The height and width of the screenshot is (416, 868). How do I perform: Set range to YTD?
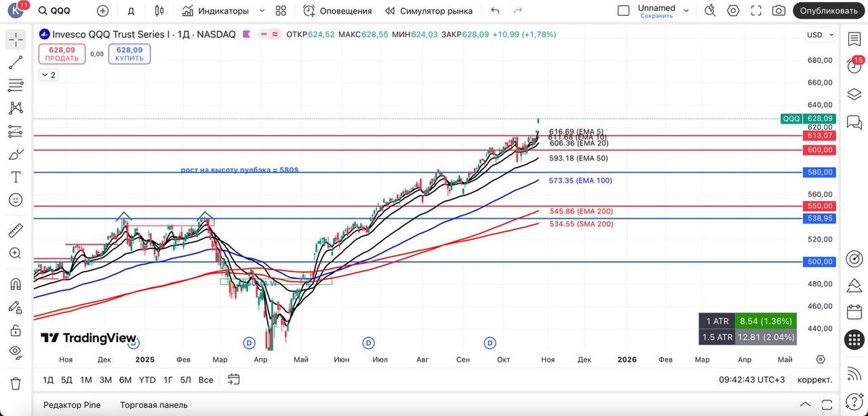point(148,380)
